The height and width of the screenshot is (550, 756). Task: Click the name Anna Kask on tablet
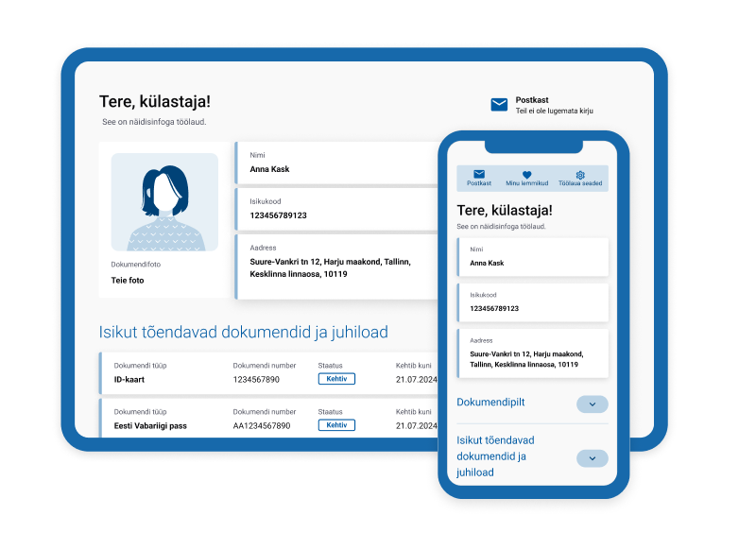point(269,169)
